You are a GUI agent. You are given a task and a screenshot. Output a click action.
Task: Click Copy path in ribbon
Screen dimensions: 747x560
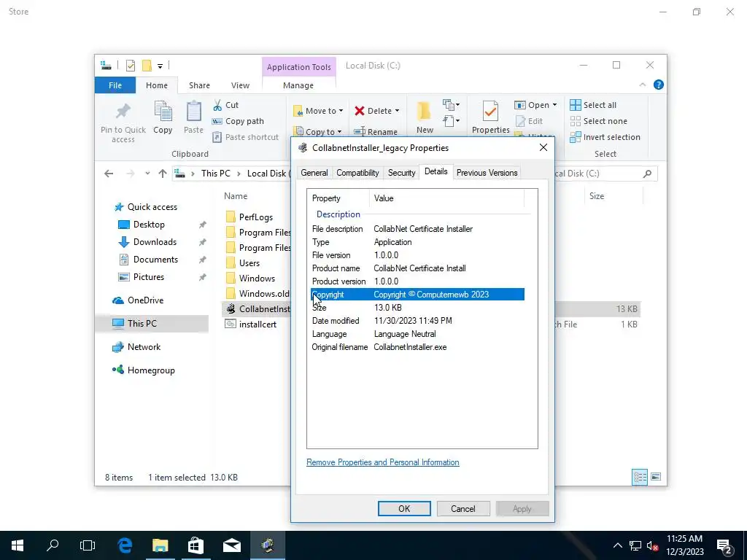point(238,121)
